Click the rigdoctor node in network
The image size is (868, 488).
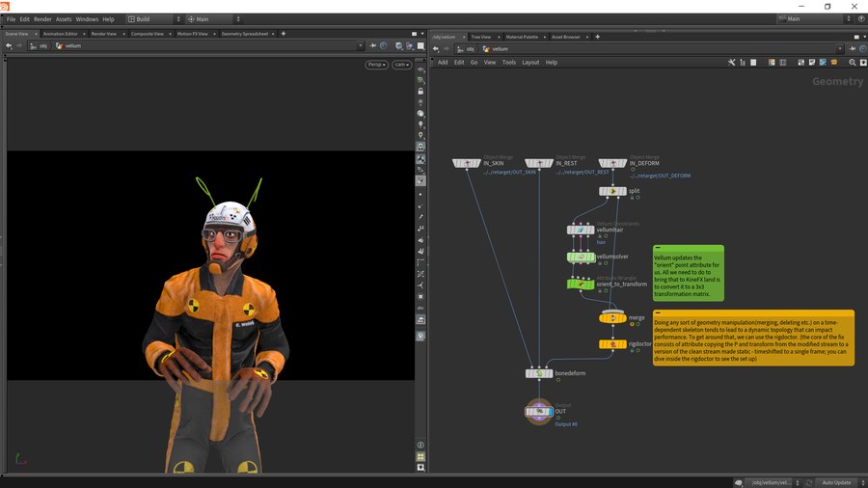tap(611, 344)
